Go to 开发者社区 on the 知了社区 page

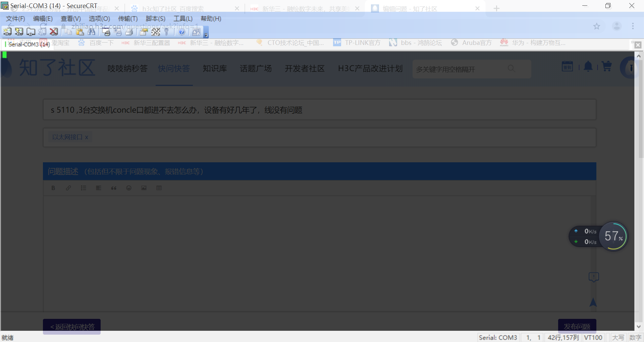click(x=305, y=68)
